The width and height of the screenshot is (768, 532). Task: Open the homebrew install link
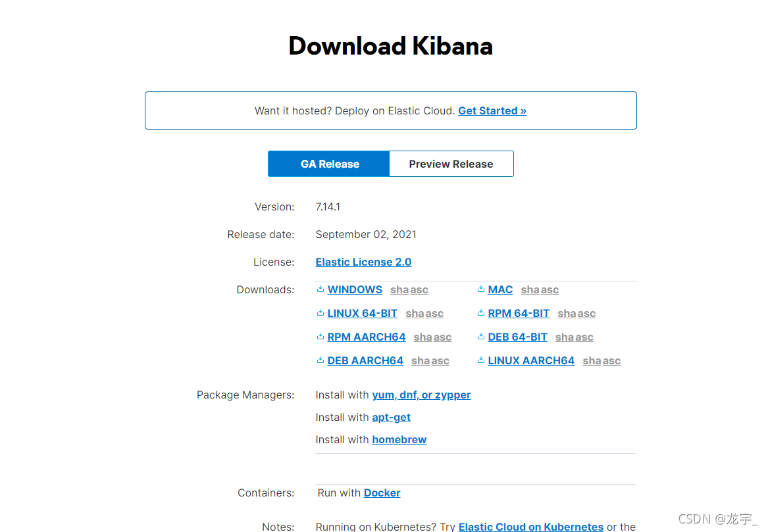coord(399,439)
